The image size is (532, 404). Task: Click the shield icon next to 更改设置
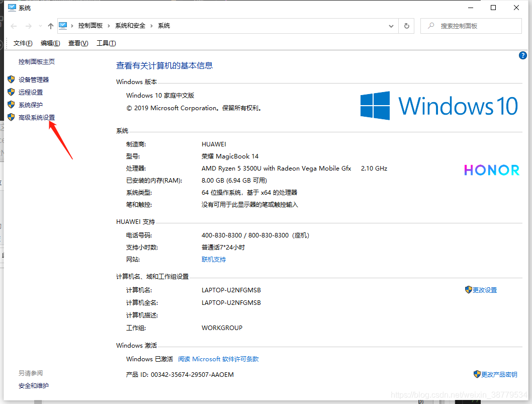click(x=469, y=290)
